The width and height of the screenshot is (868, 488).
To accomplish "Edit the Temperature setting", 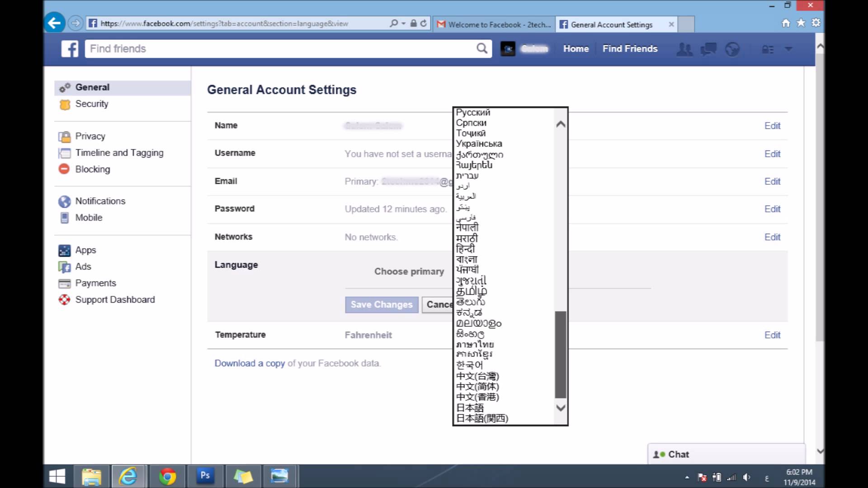I will pyautogui.click(x=772, y=335).
